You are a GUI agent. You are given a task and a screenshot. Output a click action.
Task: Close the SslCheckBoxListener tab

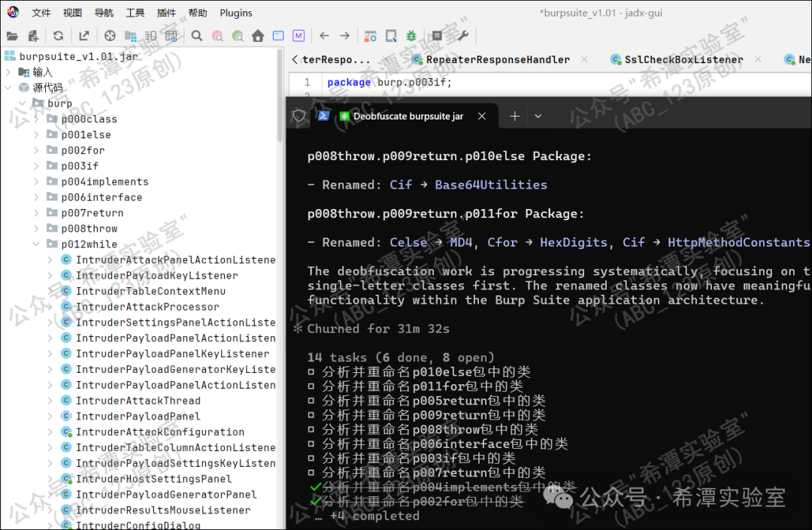click(x=758, y=59)
